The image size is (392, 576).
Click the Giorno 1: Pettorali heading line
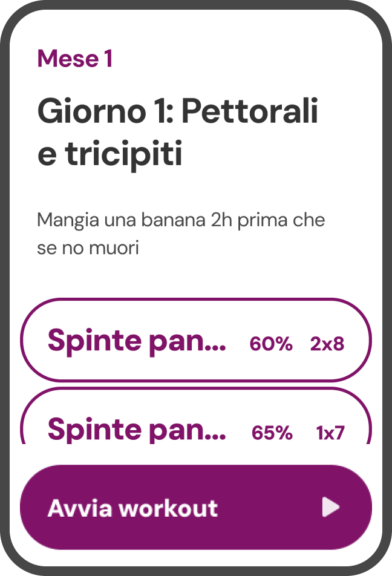178,111
